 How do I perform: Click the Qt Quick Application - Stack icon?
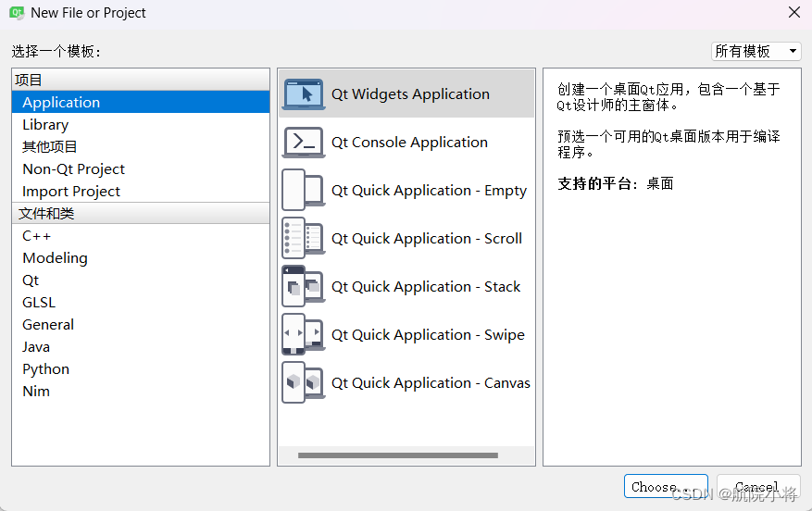[304, 287]
